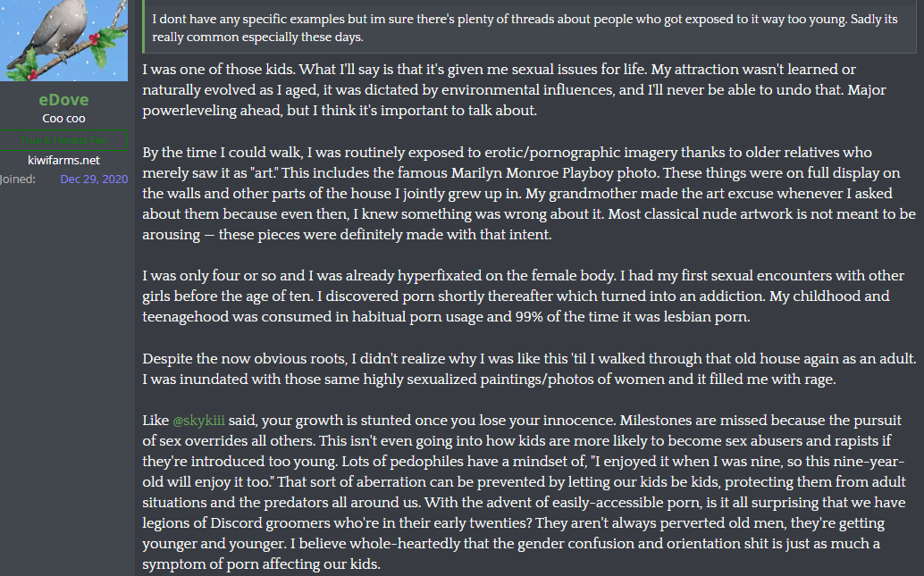Click the 'Joined:' label in the user panel
Image resolution: width=924 pixels, height=576 pixels.
pos(18,179)
